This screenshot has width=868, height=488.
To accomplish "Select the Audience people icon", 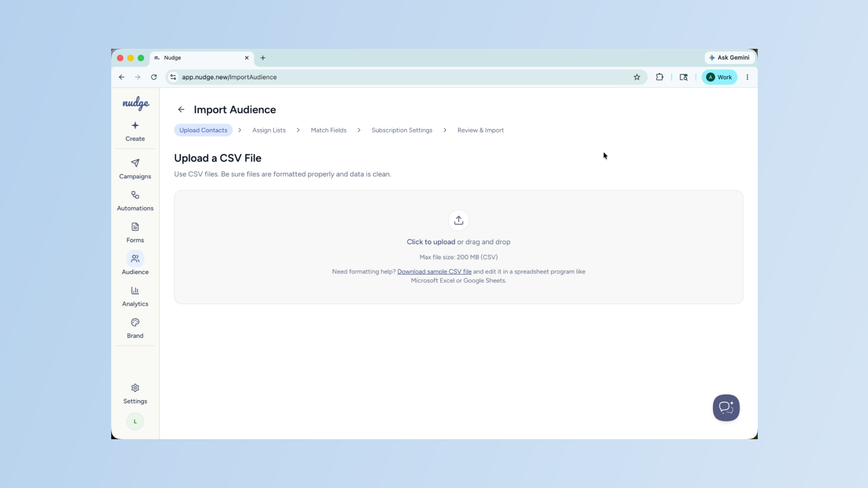I will [x=135, y=258].
